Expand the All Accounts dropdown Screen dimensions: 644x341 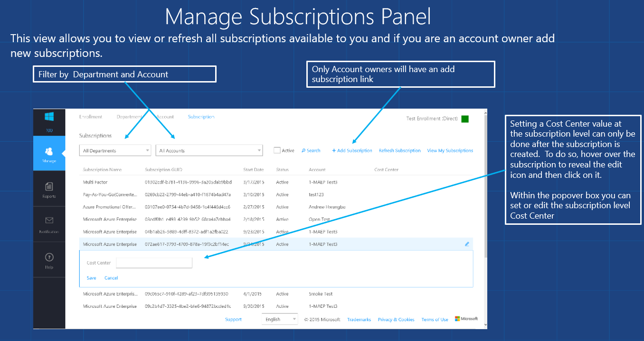coord(209,150)
